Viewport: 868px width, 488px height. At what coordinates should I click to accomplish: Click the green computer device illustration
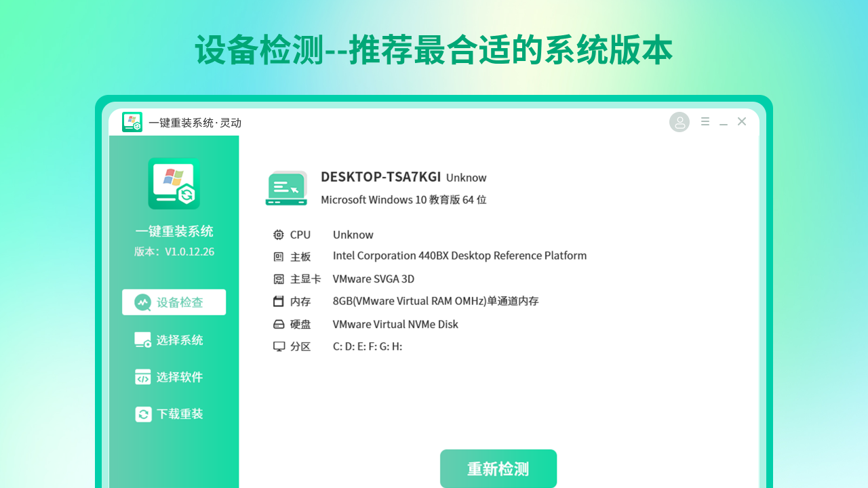pyautogui.click(x=286, y=188)
